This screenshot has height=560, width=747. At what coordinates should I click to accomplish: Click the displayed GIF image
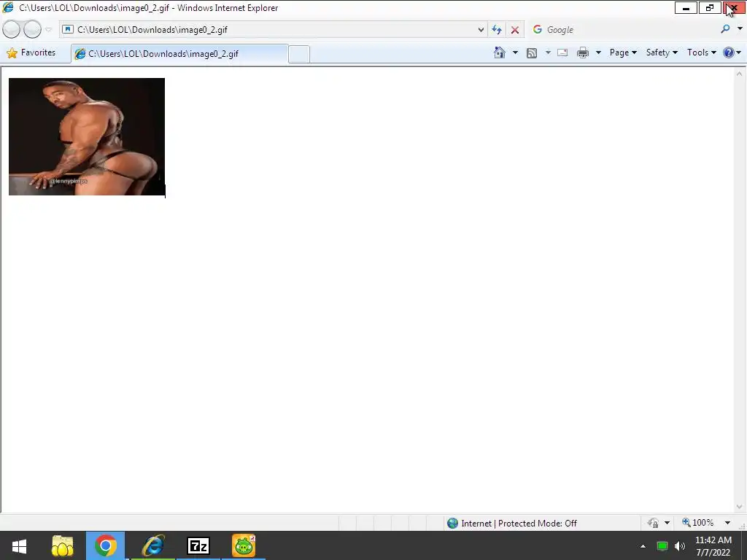[87, 136]
